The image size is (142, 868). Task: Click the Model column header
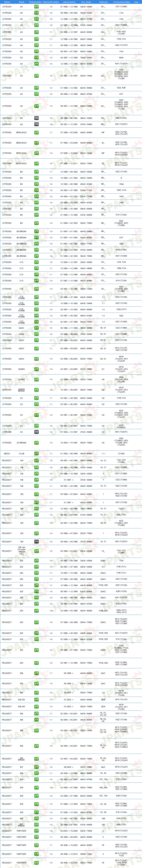point(22,2)
